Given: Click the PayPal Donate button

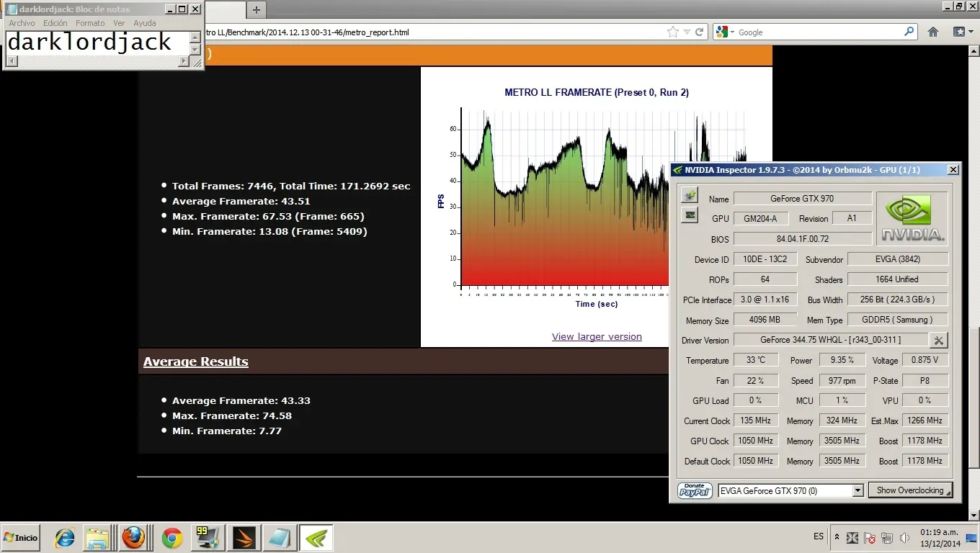Looking at the screenshot, I should point(695,490).
